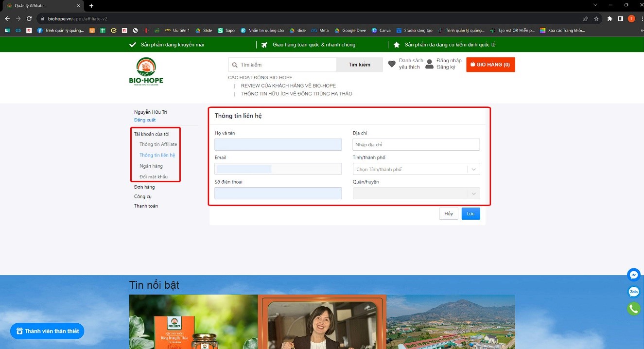Open CÁC HOẠT ĐỘNG BIO-HOPE menu link

[260, 78]
